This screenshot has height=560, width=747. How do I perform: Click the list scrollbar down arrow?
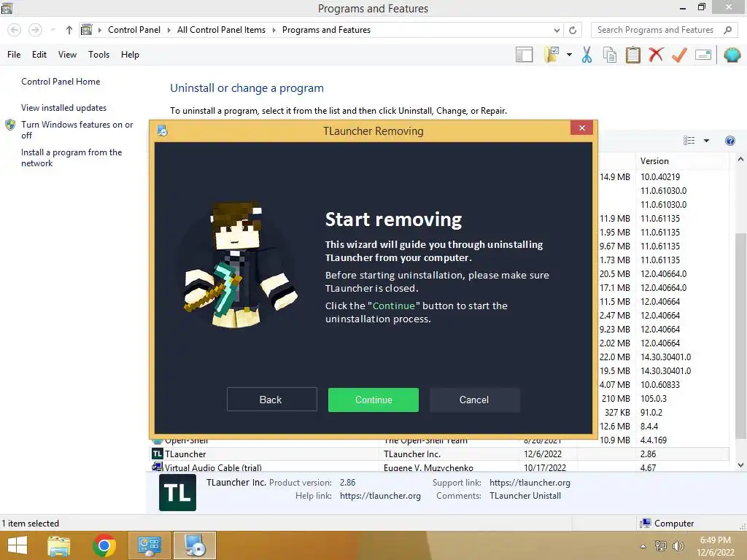point(740,465)
